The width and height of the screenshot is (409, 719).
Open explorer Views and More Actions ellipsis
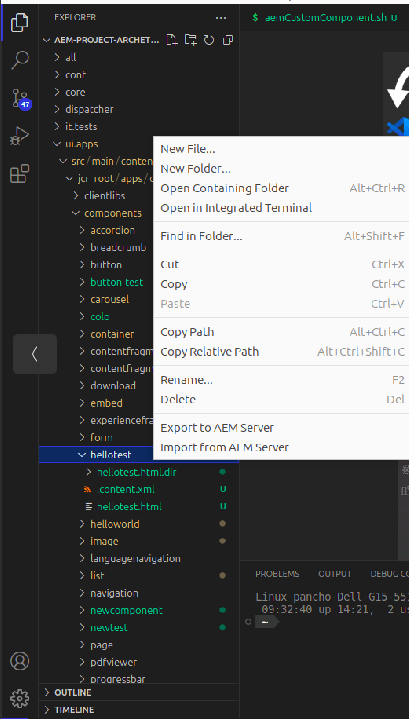pyautogui.click(x=221, y=17)
